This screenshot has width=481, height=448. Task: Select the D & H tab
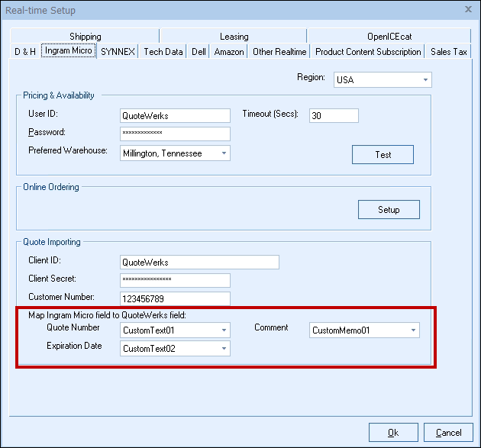(x=25, y=51)
